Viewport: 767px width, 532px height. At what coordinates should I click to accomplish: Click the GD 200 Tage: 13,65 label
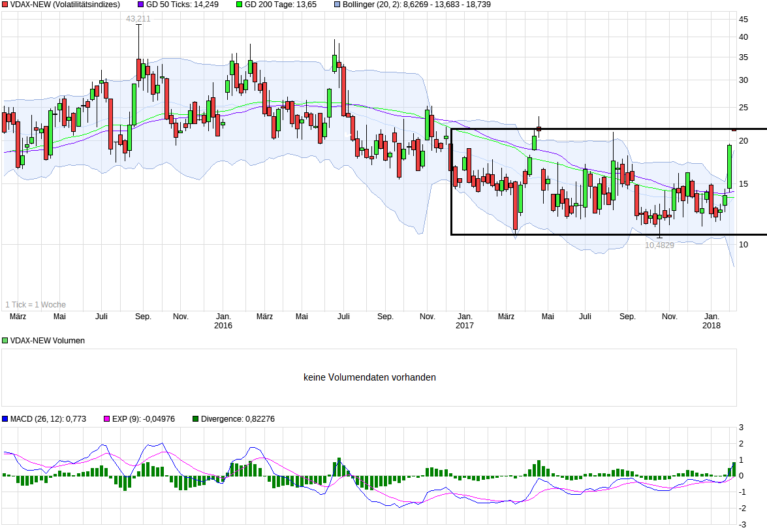pos(280,5)
